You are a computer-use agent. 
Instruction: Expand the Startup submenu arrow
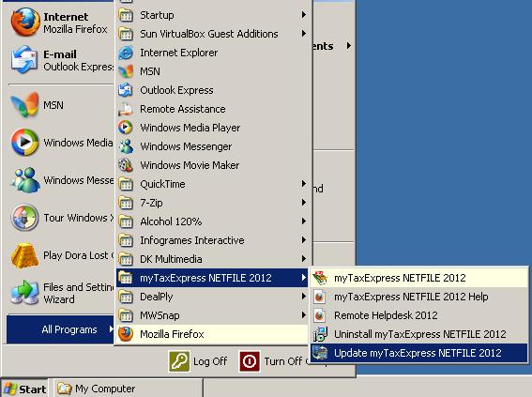pos(304,15)
